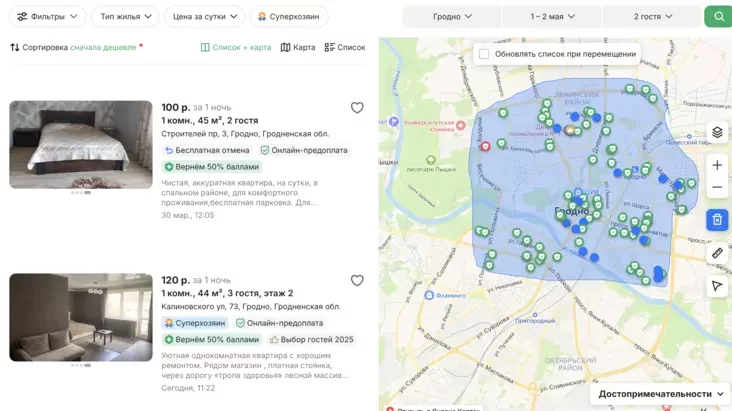Open the Тип жилья dropdown
The image size is (732, 411).
[125, 17]
